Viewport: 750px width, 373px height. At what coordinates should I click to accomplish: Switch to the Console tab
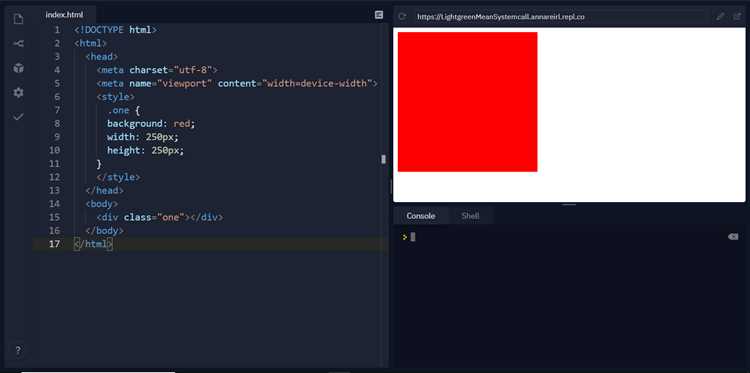pos(420,216)
